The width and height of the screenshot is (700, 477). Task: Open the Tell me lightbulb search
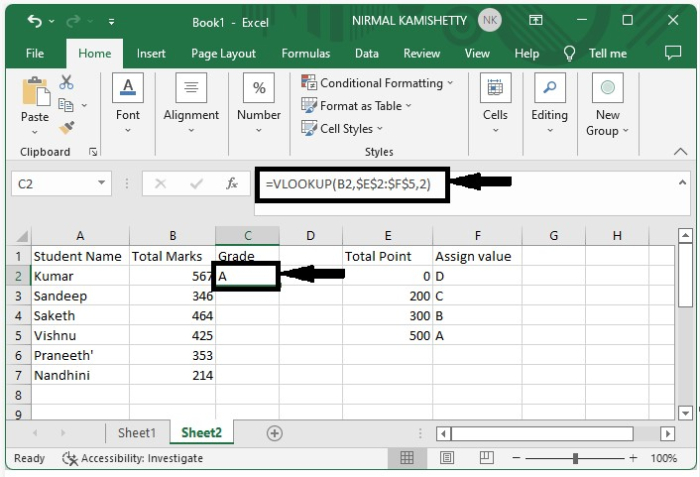569,54
